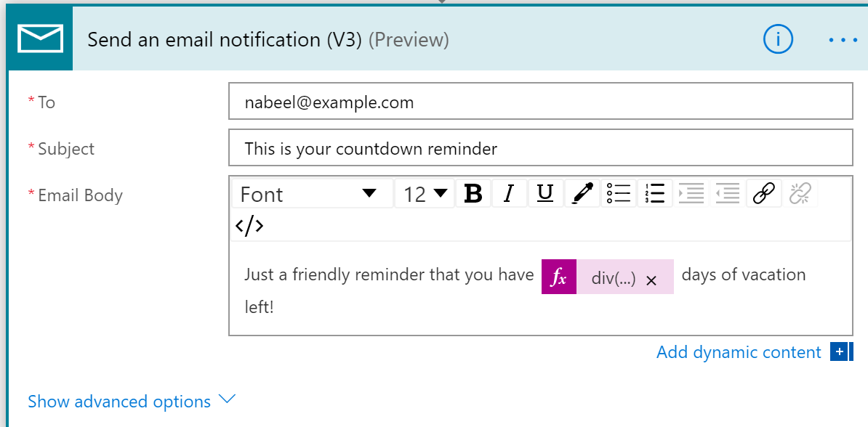Open the text highlight color tool
This screenshot has width=868, height=427.
582,193
